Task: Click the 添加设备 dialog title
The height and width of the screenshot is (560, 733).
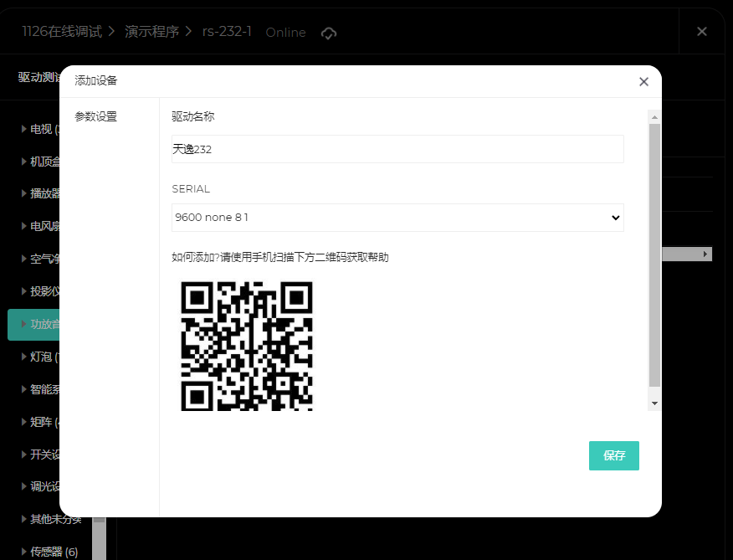Action: [96, 80]
